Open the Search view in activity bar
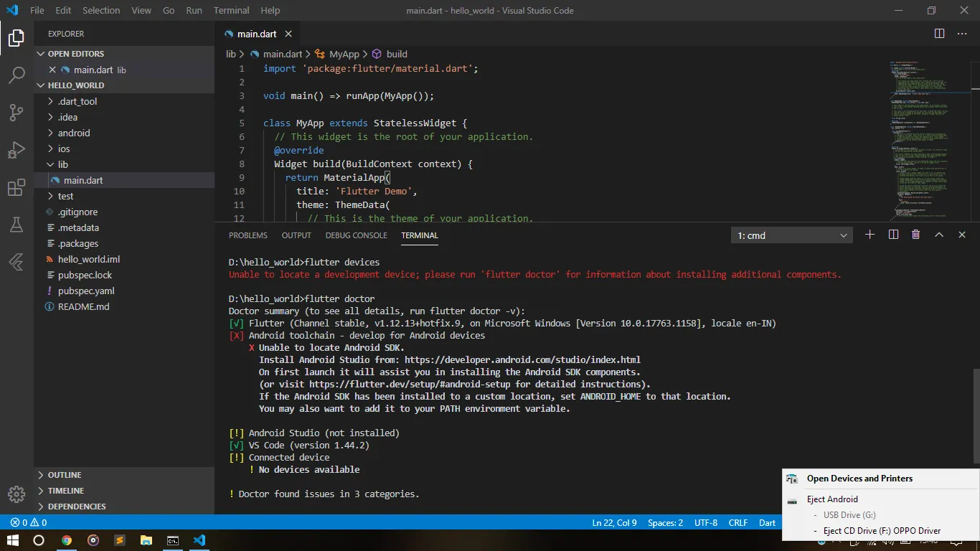This screenshot has width=980, height=551. [17, 75]
